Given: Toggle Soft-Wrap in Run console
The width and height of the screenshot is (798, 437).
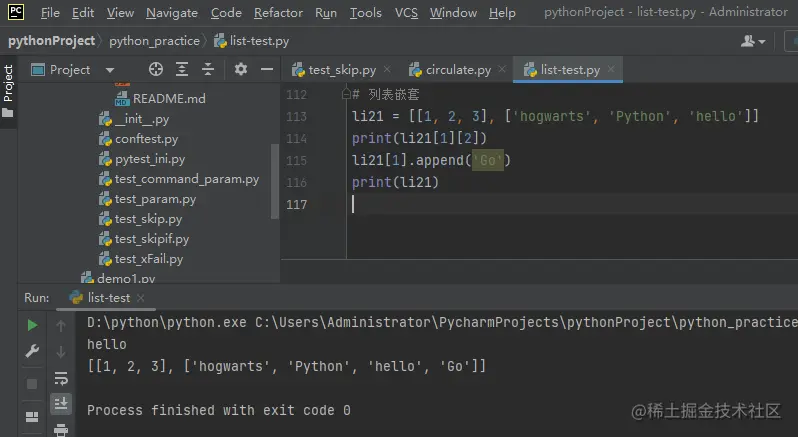Looking at the screenshot, I should [x=61, y=378].
